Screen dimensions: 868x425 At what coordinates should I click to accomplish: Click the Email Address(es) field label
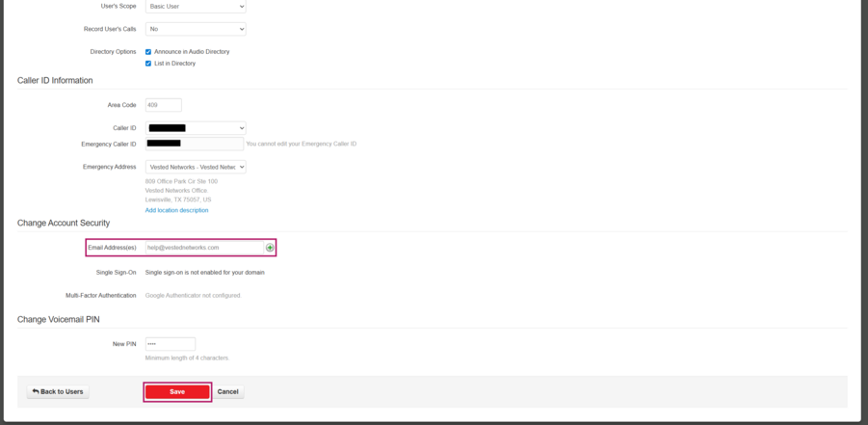pos(112,248)
